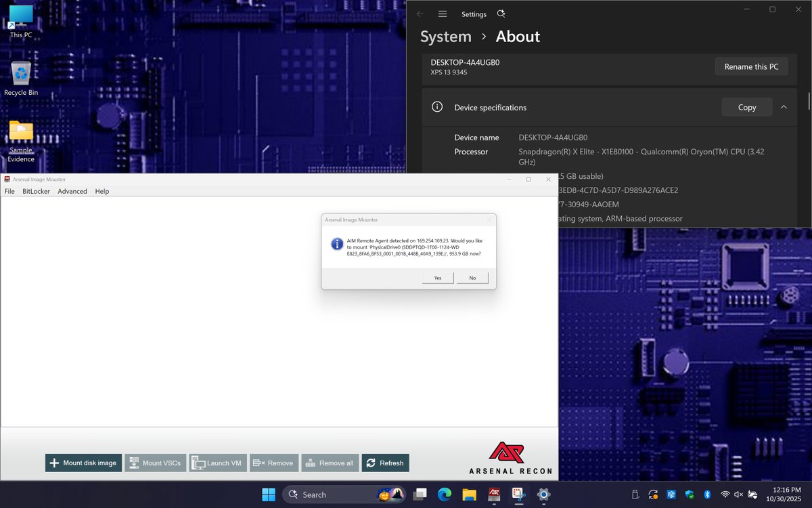Select the Device name value DESKTOP-4A4UGB0

pos(553,137)
